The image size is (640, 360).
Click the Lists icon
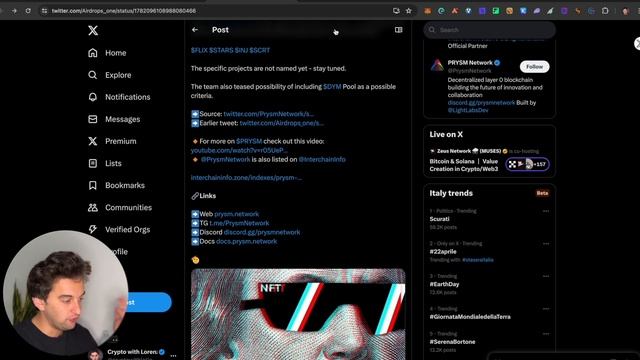pos(93,163)
